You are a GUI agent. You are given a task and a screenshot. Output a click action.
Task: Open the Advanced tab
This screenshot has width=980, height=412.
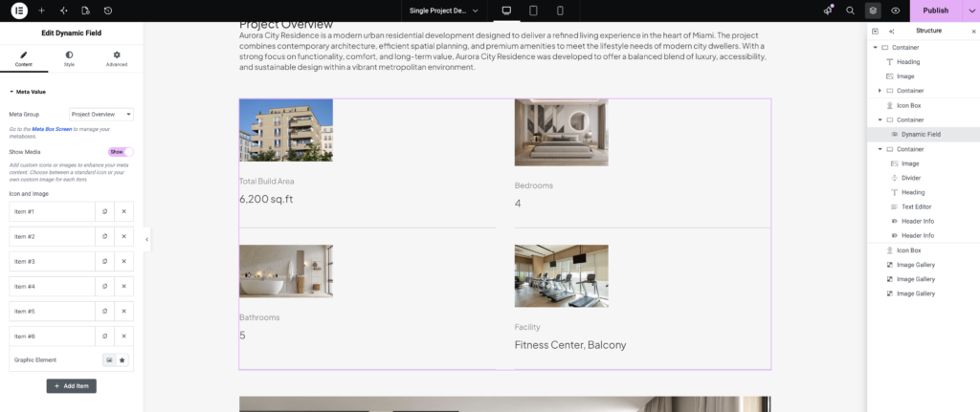(116, 59)
